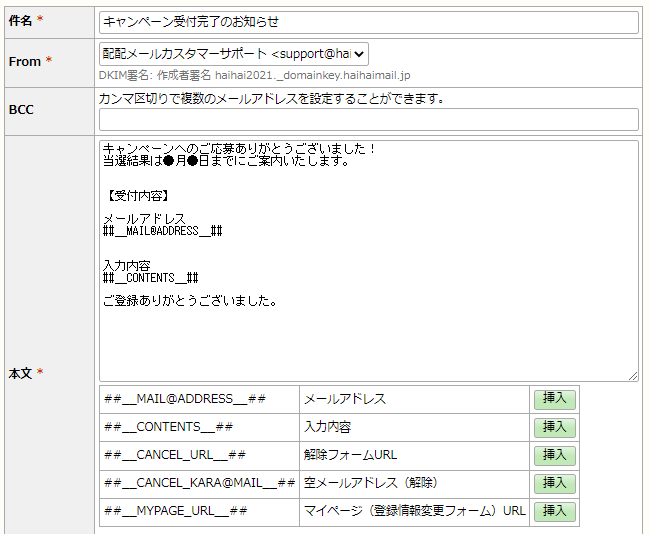
Task: Click the dropdown arrow of From selector
Action: pyautogui.click(x=359, y=54)
